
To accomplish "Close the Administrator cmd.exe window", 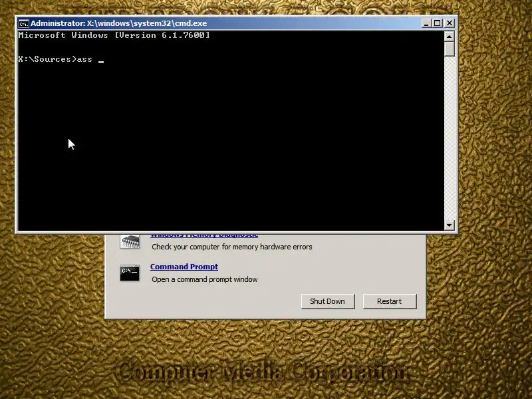I will tap(450, 23).
